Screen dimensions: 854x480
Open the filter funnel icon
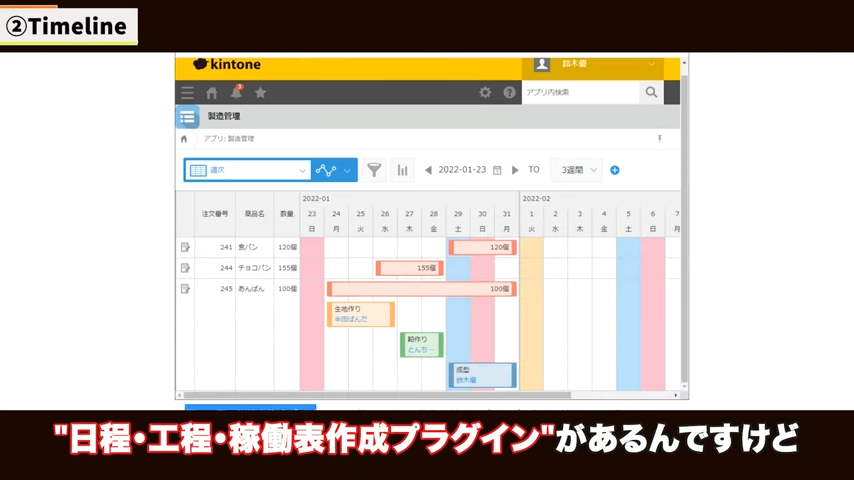(x=374, y=170)
